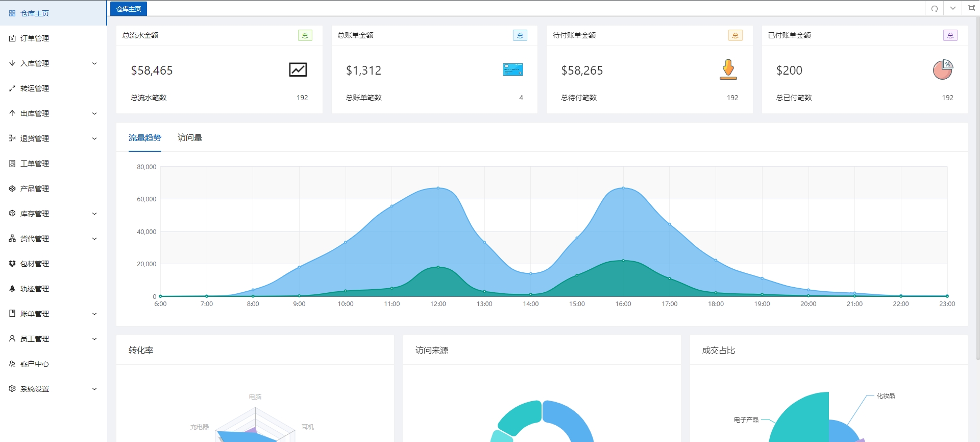Switch to the 访问量 tab
980x442 pixels.
(190, 137)
